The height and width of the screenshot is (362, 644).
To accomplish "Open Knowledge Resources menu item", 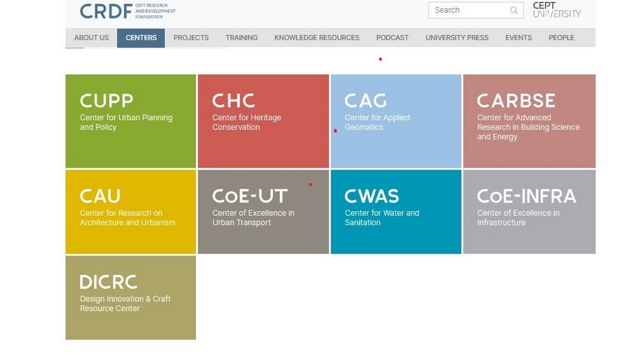I will (x=317, y=38).
